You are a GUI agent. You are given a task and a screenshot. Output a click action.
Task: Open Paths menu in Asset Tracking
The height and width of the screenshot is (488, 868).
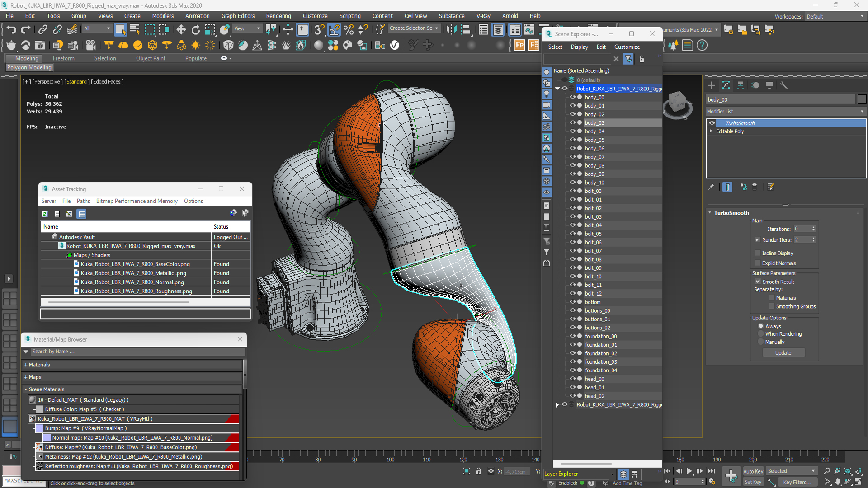click(83, 201)
